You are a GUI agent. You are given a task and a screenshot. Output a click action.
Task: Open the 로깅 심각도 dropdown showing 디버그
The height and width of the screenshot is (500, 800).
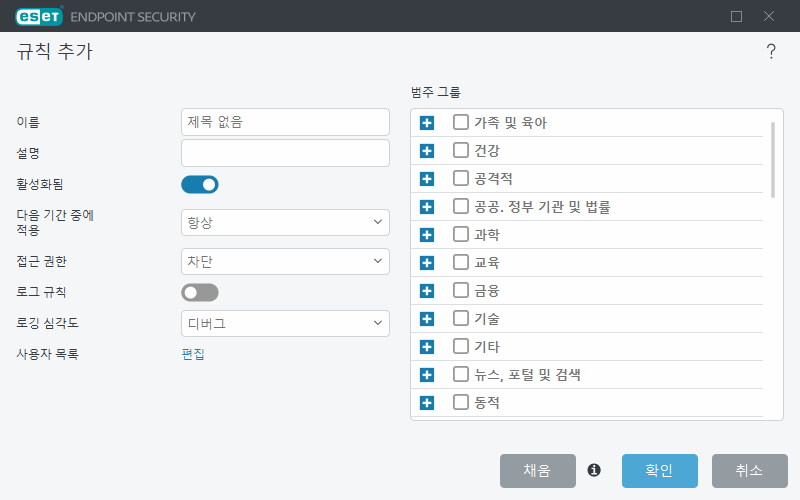285,323
